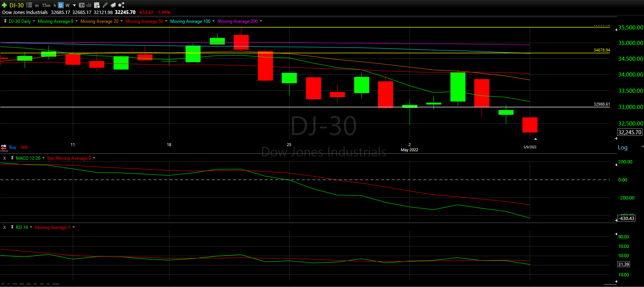Click the 31.39 RSI value tag
Viewport: 644px width, 287px height.
(623, 264)
